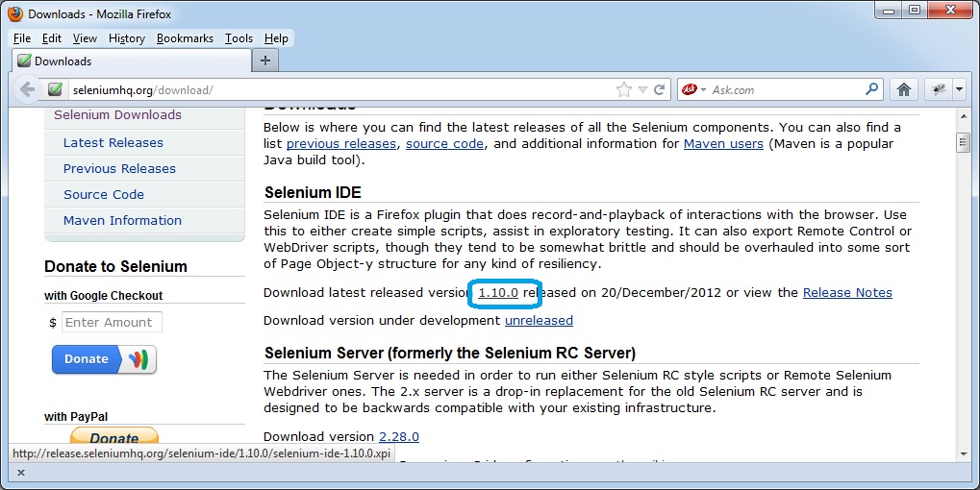Open the Bookmarks menu

coord(185,38)
